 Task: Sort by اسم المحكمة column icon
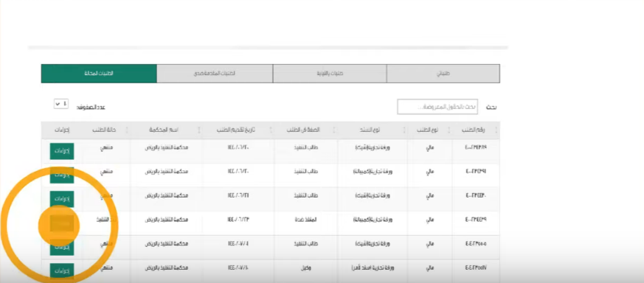pyautogui.click(x=199, y=130)
